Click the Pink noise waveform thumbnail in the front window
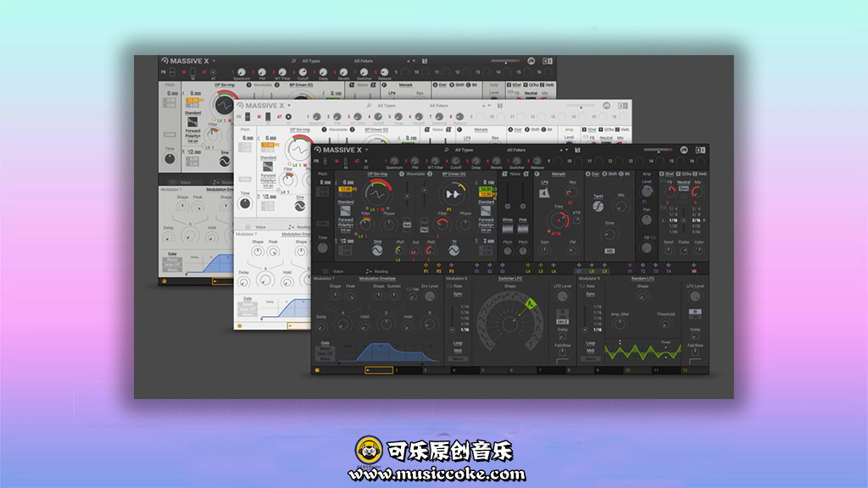Viewport: 868px width, 488px height. [522, 229]
